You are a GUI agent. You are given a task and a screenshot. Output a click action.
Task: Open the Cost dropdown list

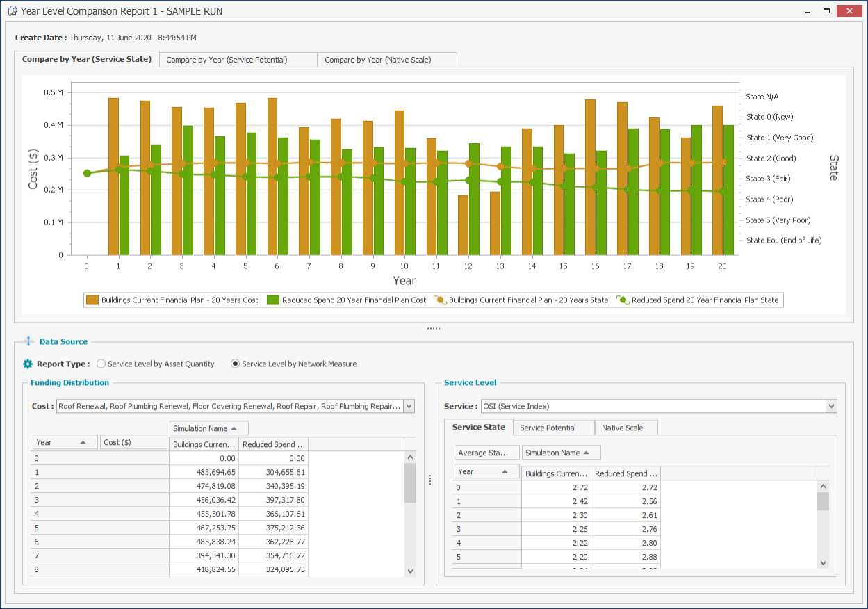coord(409,406)
